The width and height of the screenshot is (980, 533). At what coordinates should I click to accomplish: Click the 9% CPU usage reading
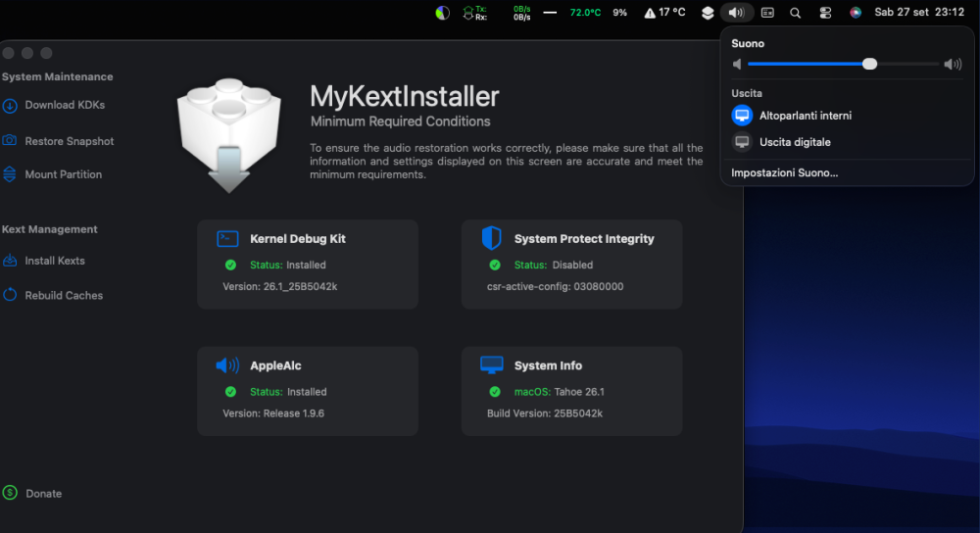pos(619,13)
